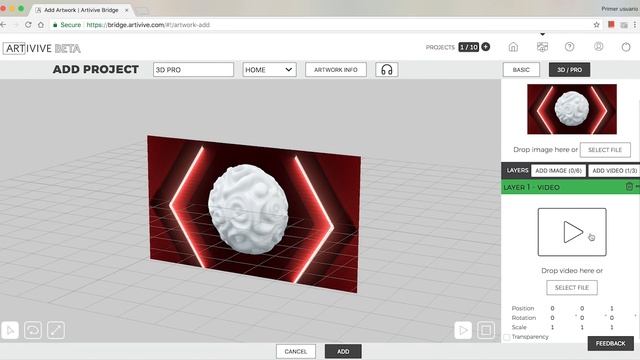Reload the browser page
The width and height of the screenshot is (640, 360).
pyautogui.click(x=28, y=25)
